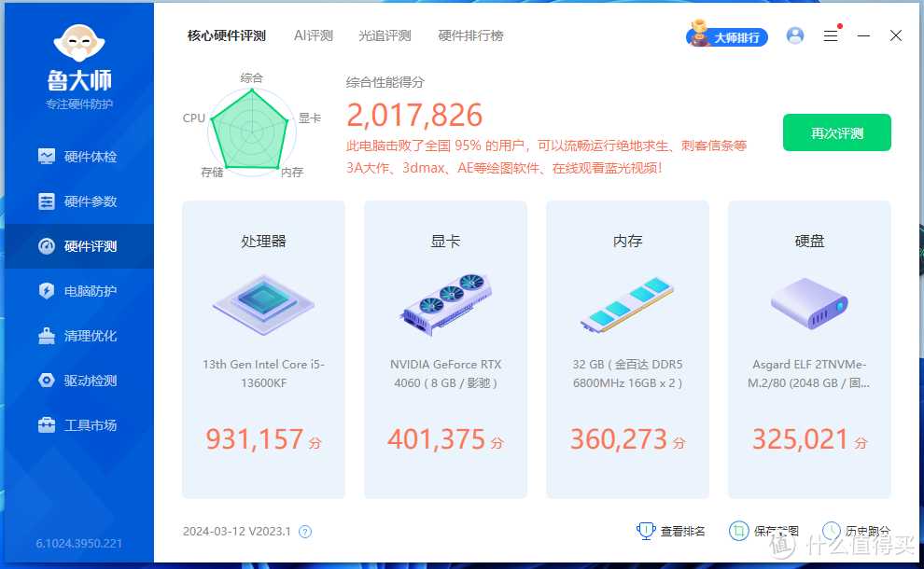Switch to the AI评测 tab

[x=314, y=36]
